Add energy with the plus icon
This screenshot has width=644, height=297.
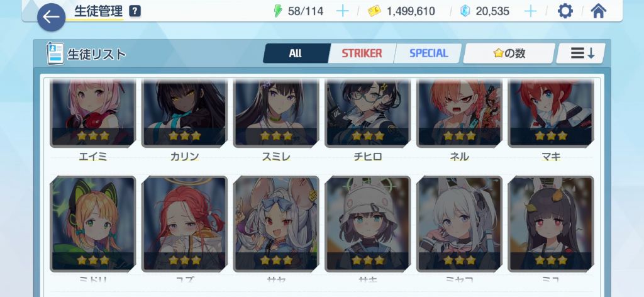pyautogui.click(x=342, y=11)
